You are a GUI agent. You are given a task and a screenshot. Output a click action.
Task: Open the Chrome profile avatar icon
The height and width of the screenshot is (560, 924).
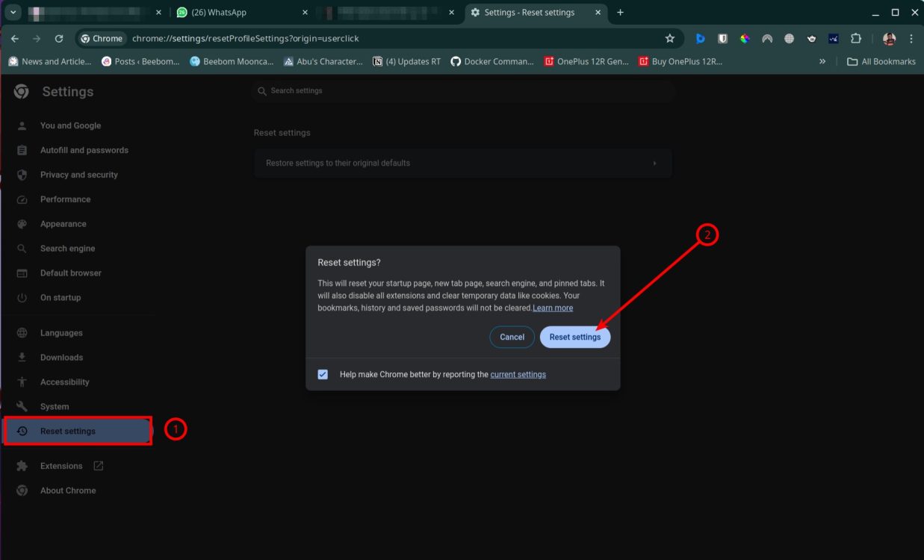(889, 38)
